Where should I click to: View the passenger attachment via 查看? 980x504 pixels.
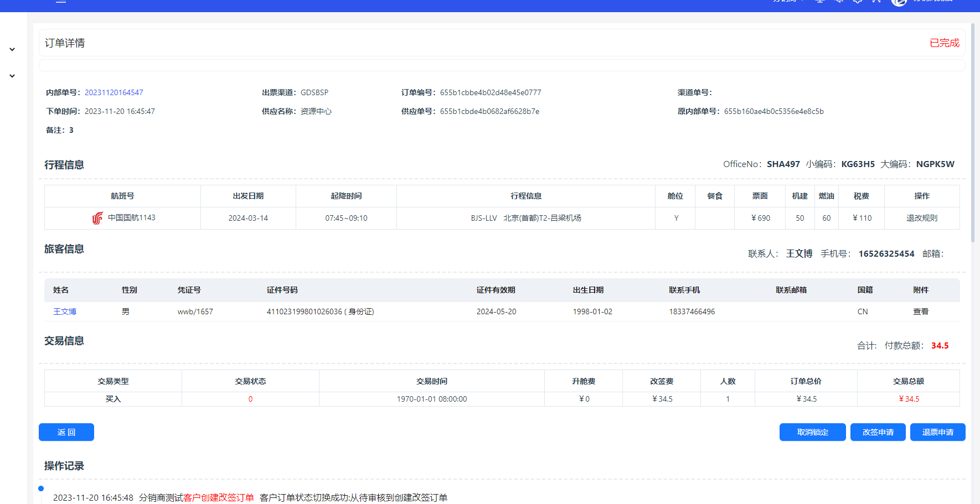coord(920,311)
